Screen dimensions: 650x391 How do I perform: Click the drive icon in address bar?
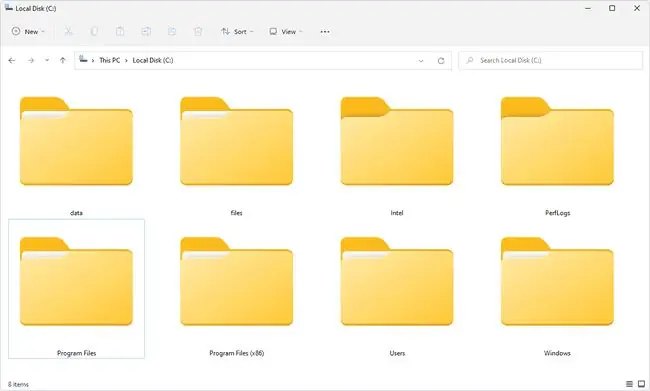83,59
